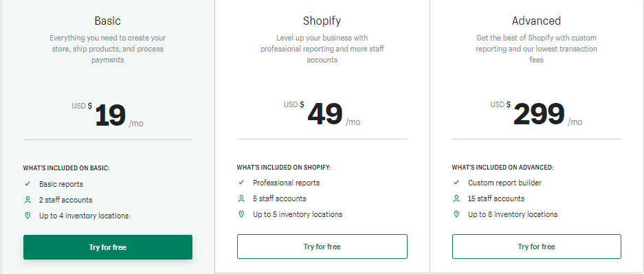Choose Try for free under Shopify plan
Viewport: 644px width, 274px height.
pyautogui.click(x=322, y=247)
